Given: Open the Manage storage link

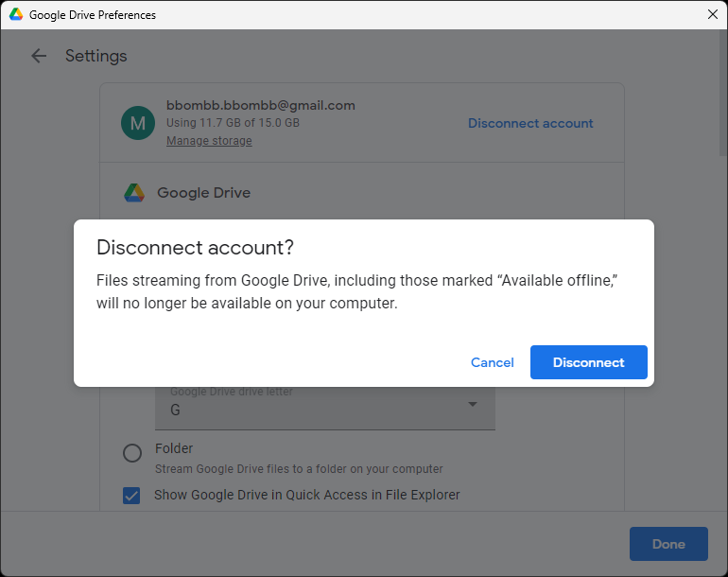Looking at the screenshot, I should pyautogui.click(x=209, y=141).
